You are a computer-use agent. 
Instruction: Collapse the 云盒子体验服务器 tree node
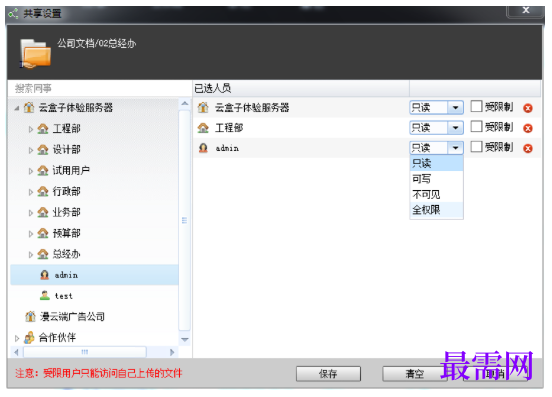17,108
